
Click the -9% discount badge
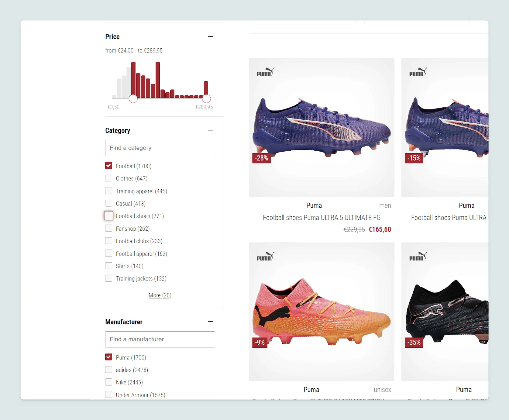pyautogui.click(x=260, y=343)
